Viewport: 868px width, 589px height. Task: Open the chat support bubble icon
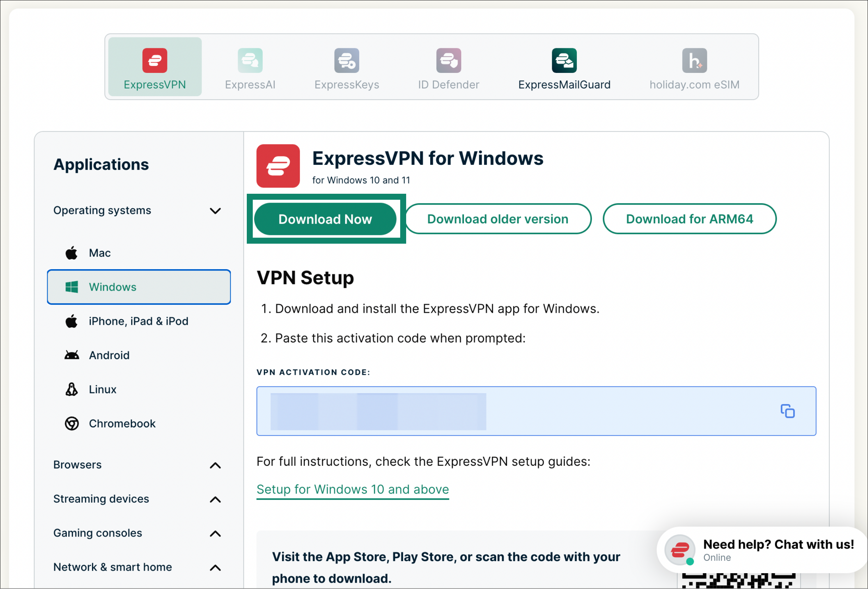pos(680,550)
